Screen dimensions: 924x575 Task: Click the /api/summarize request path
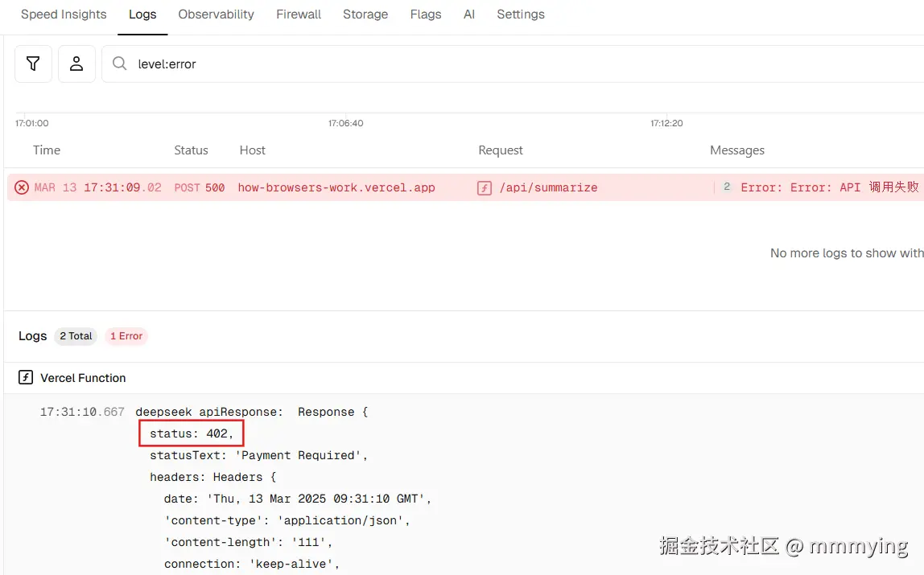click(549, 187)
